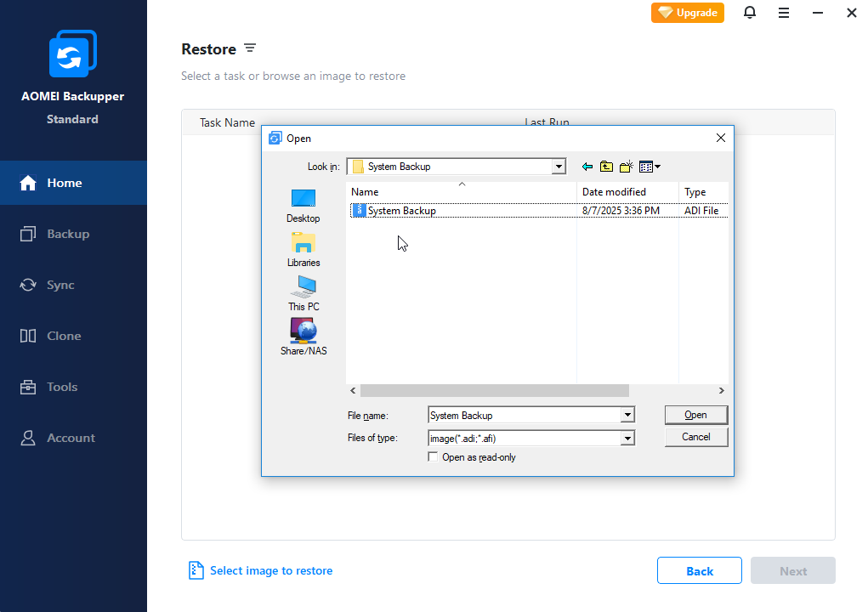Click the Task Name column header
The image size is (868, 612).
click(228, 122)
